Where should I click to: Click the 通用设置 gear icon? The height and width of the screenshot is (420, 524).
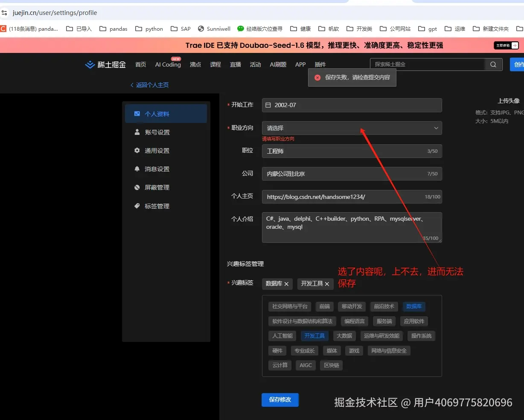[136, 150]
